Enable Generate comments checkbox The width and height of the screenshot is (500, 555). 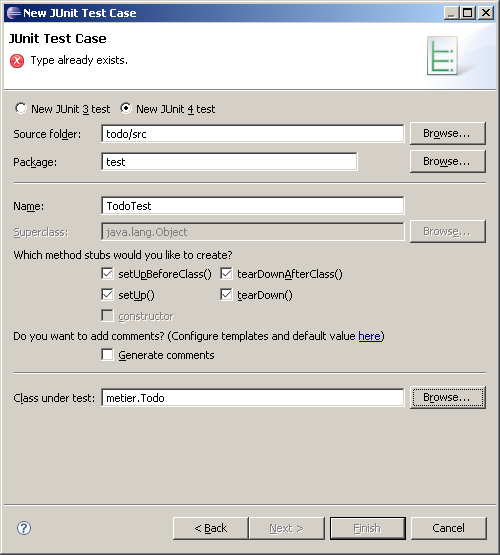pos(107,355)
